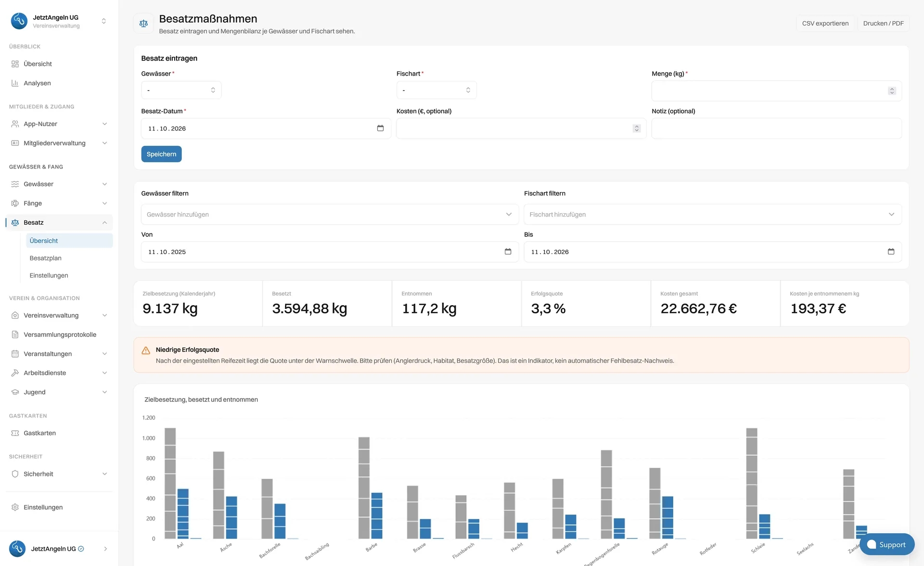Screen dimensions: 924x566
Task: Click the Menge (kg) stepper arrows
Action: [x=892, y=91]
